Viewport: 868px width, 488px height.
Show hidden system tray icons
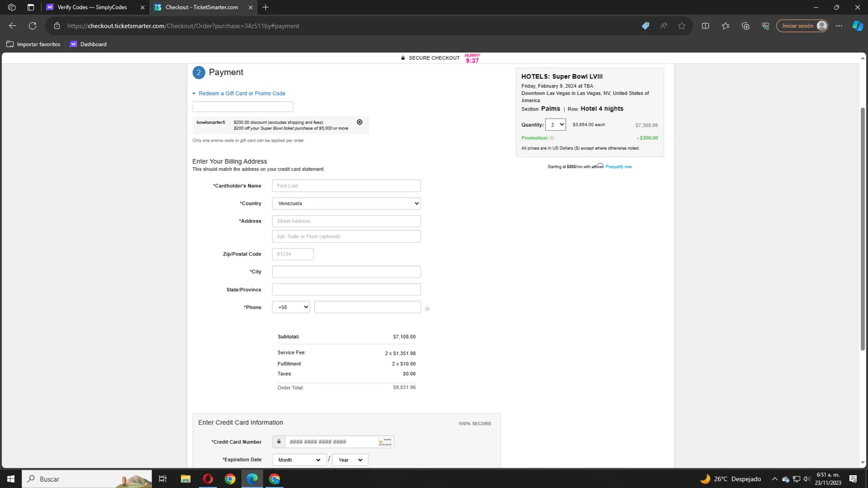tap(774, 479)
